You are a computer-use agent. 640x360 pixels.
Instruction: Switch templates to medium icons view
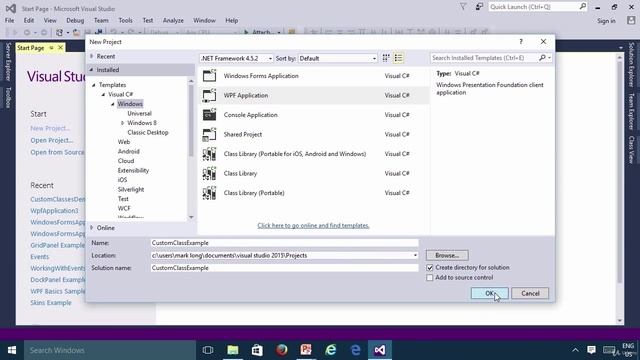(386, 58)
